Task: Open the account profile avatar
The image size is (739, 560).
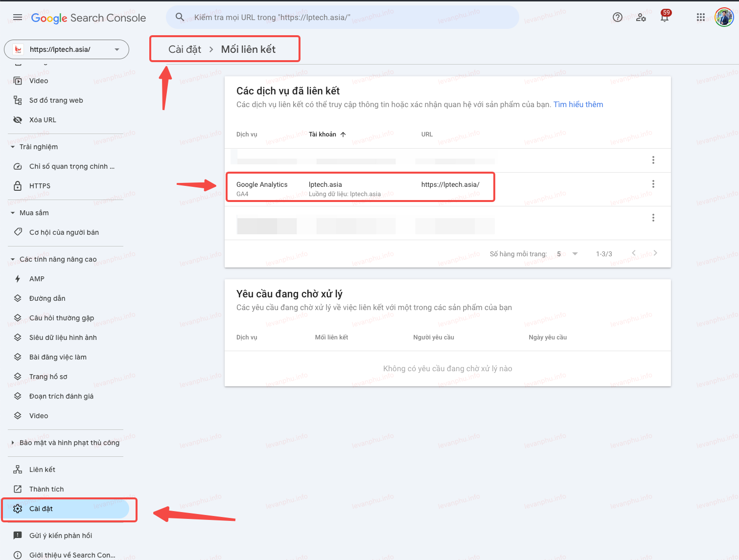Action: click(724, 18)
